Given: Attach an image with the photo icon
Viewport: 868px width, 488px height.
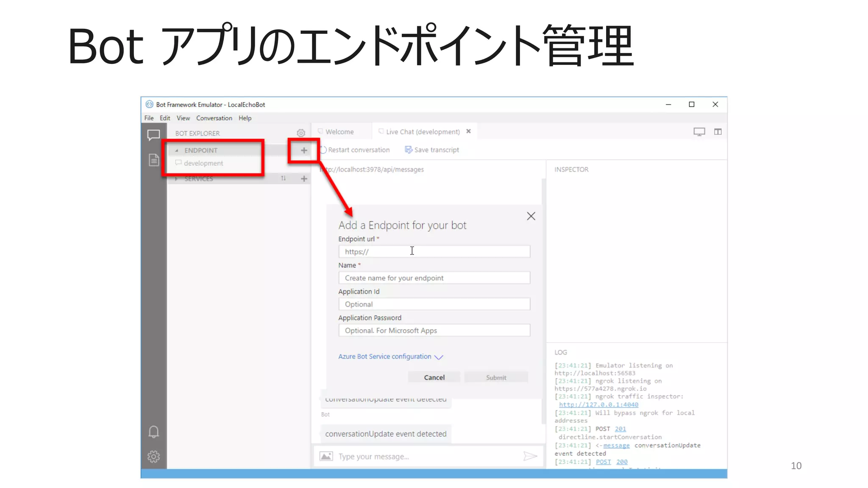Looking at the screenshot, I should [326, 456].
